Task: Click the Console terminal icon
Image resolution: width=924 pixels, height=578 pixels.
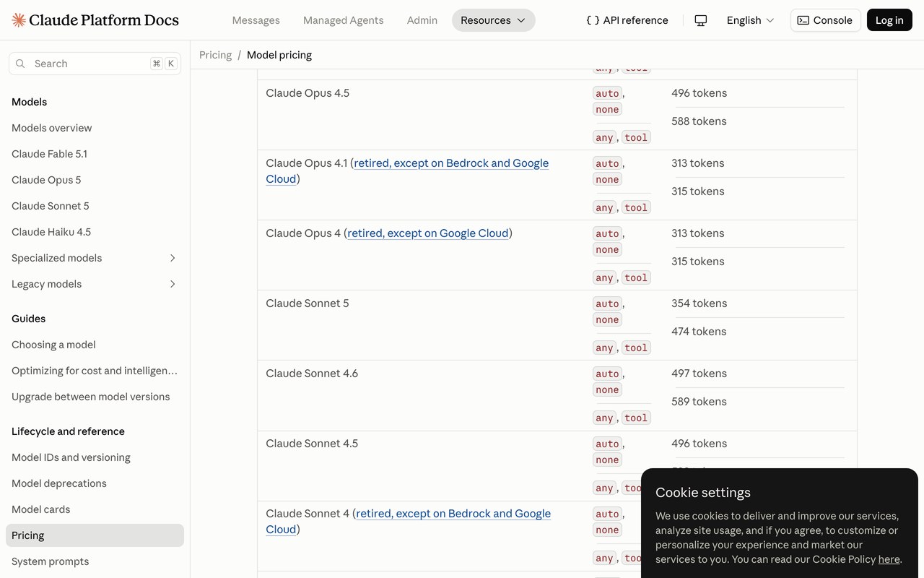Action: 803,20
